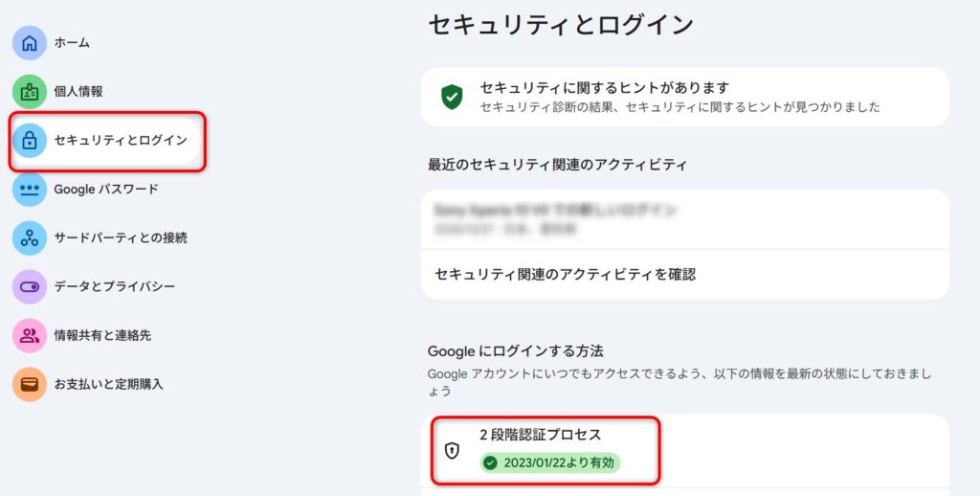980x496 pixels.
Task: Click the お支払いと定期購入 card icon
Action: pos(30,384)
